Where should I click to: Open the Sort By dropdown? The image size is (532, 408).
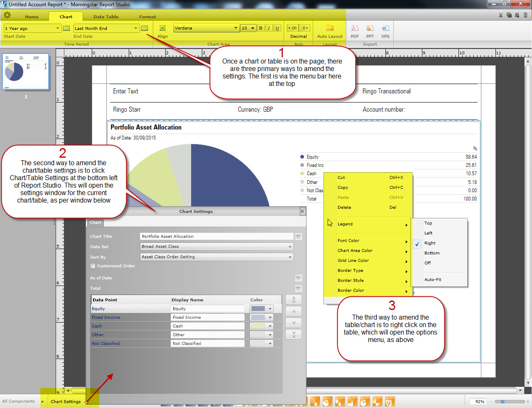tap(290, 257)
